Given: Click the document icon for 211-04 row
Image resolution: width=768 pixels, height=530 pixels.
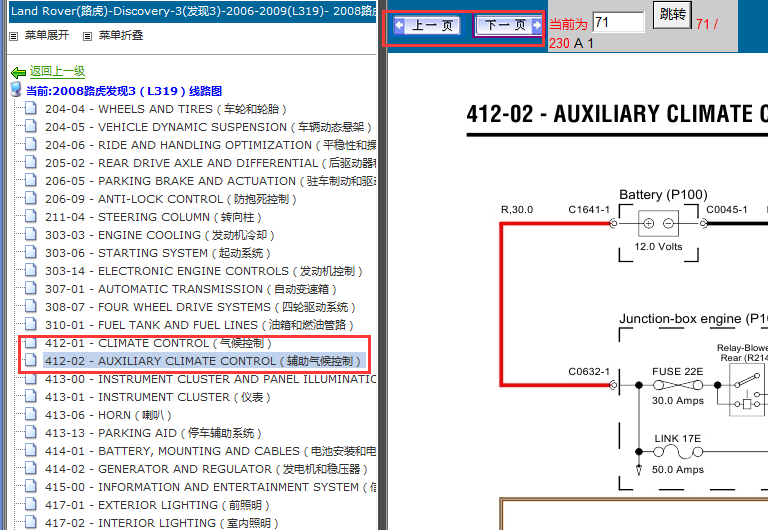Looking at the screenshot, I should tap(30, 216).
